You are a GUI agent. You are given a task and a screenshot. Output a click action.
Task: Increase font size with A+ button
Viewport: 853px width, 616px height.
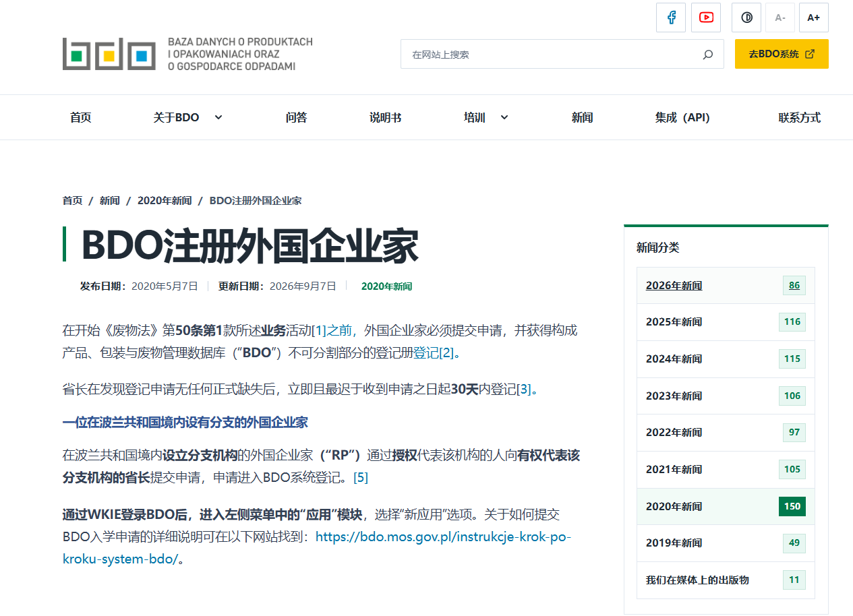(x=814, y=18)
